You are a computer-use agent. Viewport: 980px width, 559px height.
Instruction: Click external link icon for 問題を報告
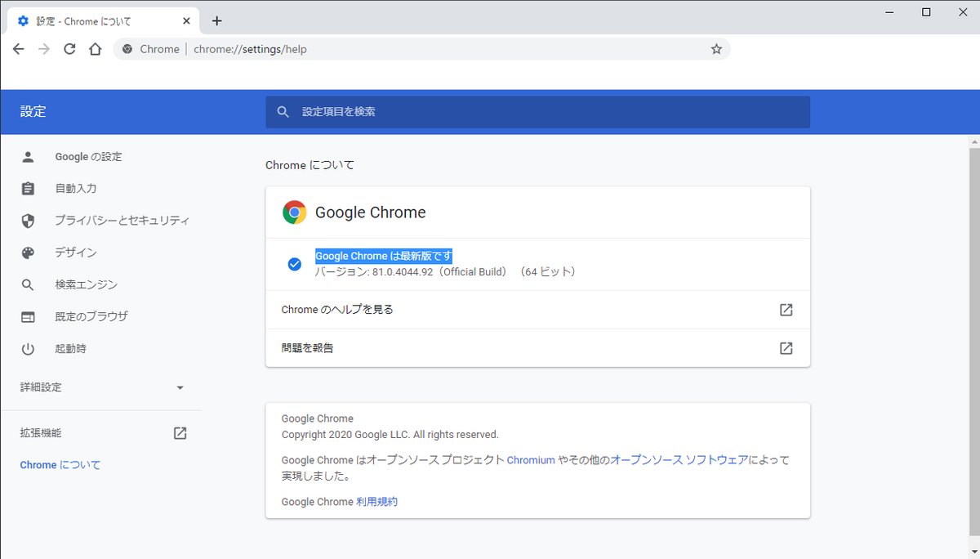click(786, 348)
